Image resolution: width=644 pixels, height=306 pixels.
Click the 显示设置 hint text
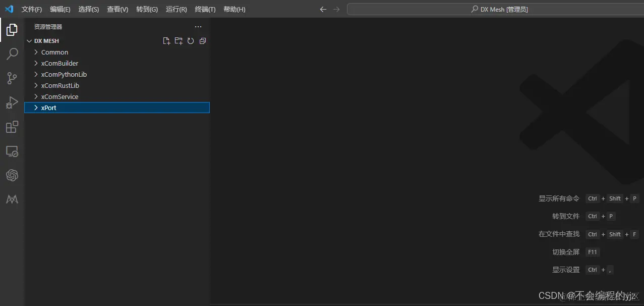tap(566, 270)
